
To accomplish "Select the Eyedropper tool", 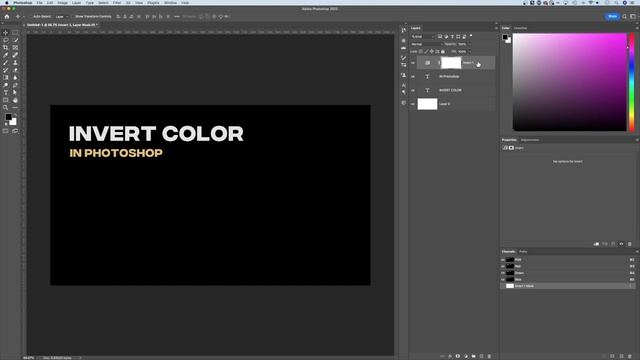I will (x=6, y=55).
